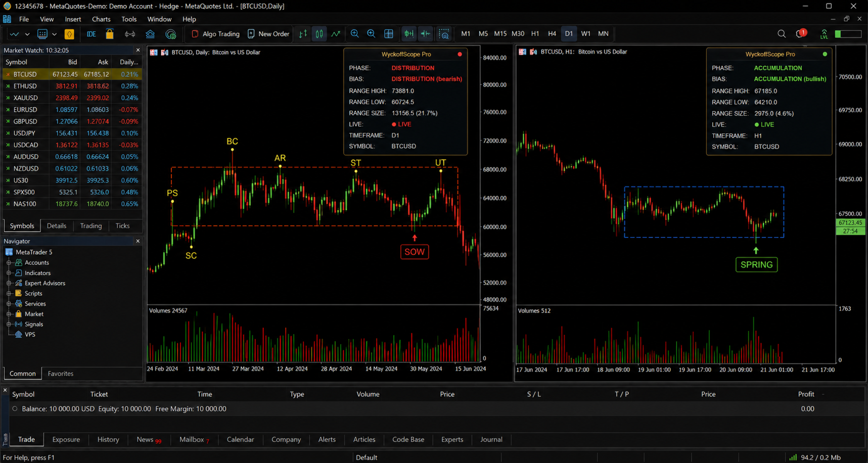This screenshot has width=868, height=463.
Task: Switch chart to line chart view
Action: click(336, 34)
